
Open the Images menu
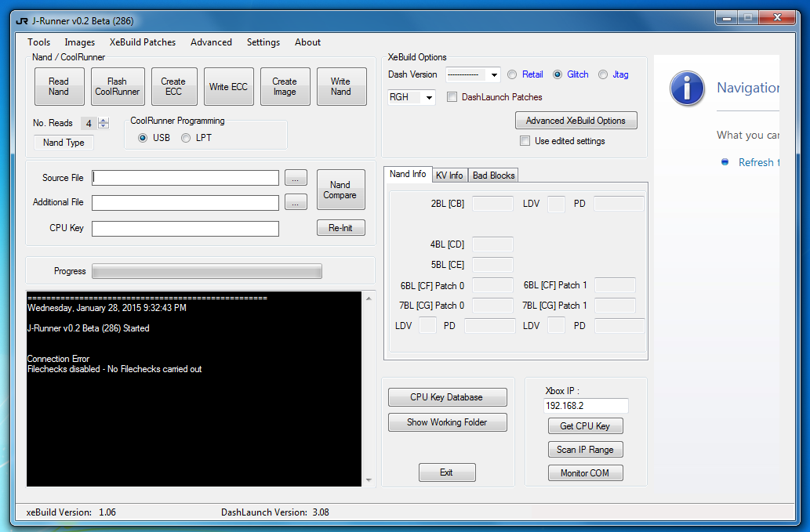click(79, 42)
